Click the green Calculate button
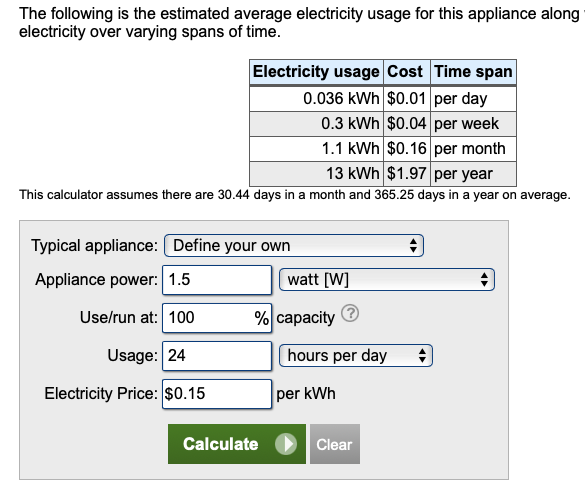Image resolution: width=585 pixels, height=486 pixels. point(237,444)
